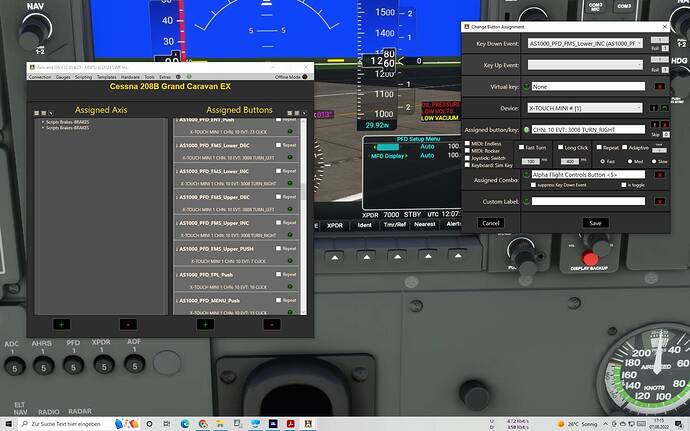
Task: Click the Save button in Change Button Assignment
Action: pos(595,223)
